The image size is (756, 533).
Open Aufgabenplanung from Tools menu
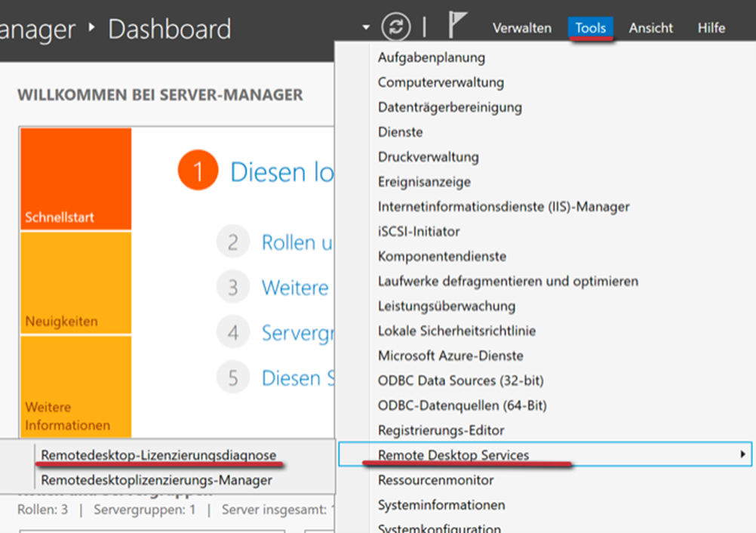[431, 57]
